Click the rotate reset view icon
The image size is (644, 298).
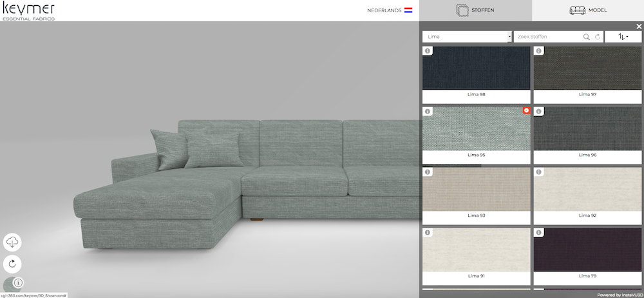(12, 264)
